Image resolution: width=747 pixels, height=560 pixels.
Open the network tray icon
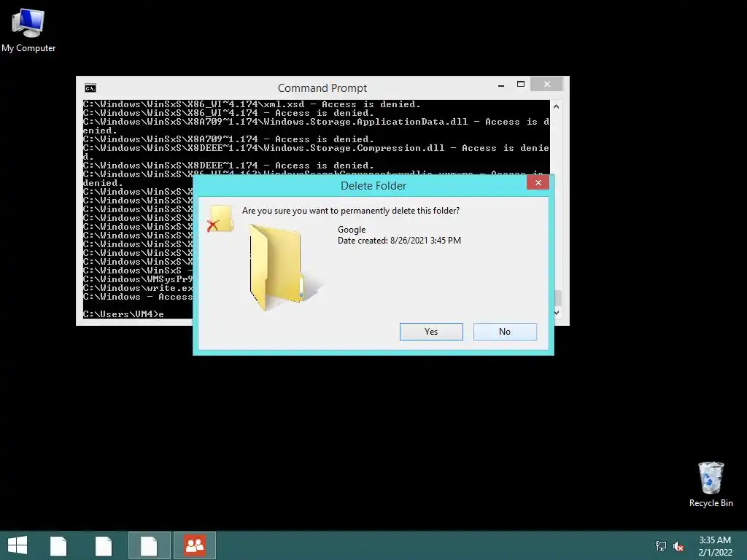coord(661,546)
